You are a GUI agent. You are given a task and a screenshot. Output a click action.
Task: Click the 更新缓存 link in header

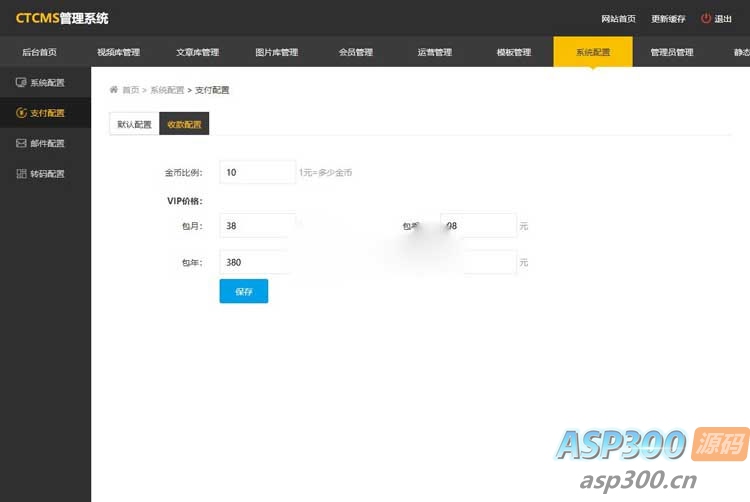tap(668, 19)
